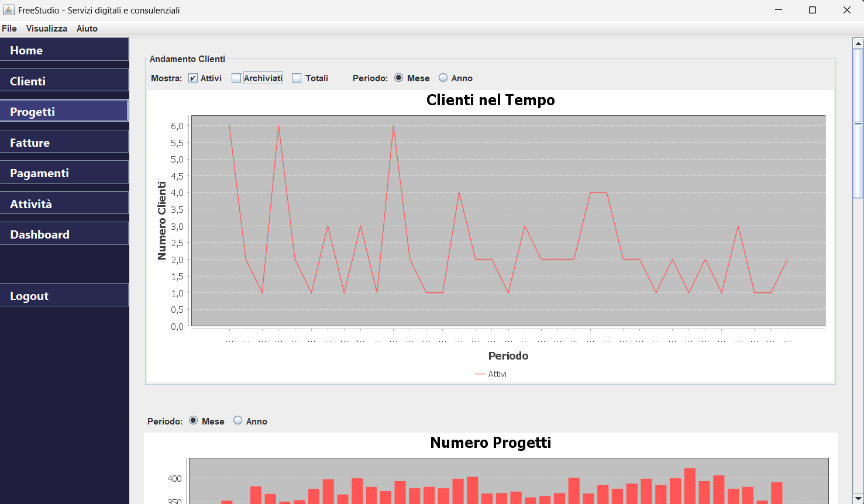The height and width of the screenshot is (504, 864).
Task: Select Progetti in the sidebar
Action: pos(64,111)
